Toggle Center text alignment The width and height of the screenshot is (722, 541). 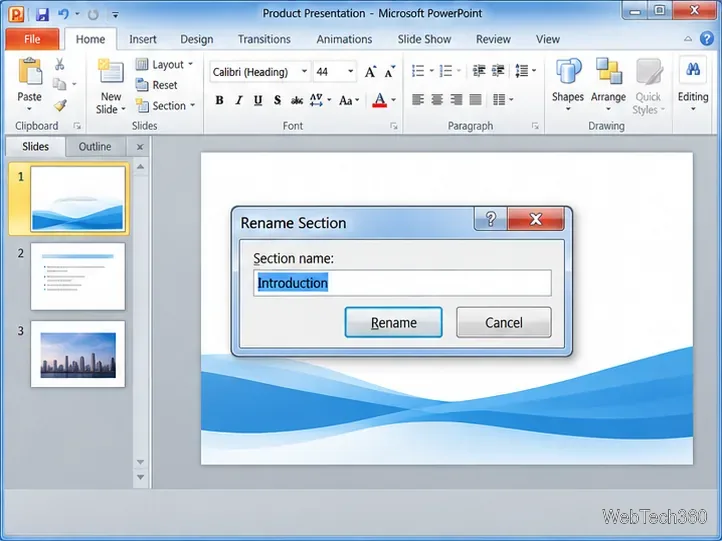(437, 99)
